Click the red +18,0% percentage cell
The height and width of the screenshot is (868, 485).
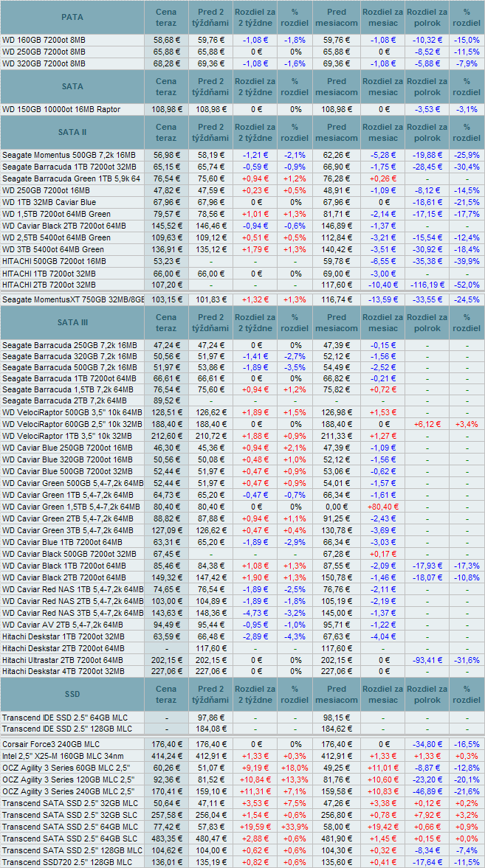pyautogui.click(x=295, y=767)
